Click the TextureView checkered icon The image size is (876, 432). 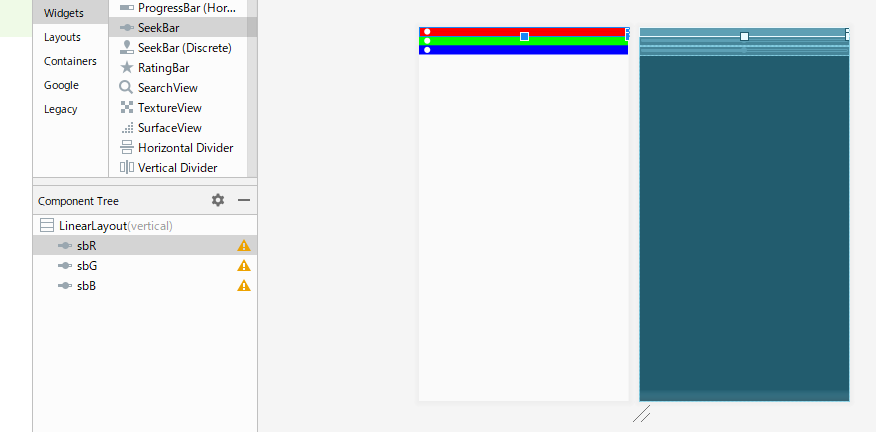click(x=127, y=107)
